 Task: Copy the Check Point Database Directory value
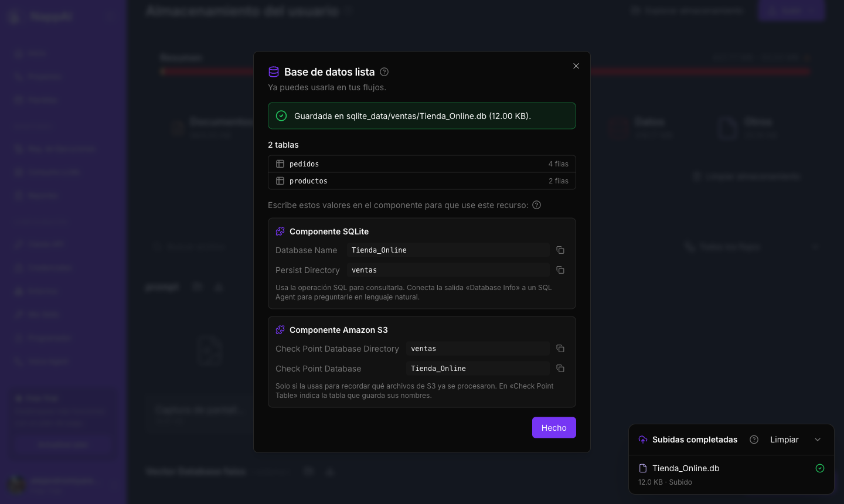coord(560,349)
